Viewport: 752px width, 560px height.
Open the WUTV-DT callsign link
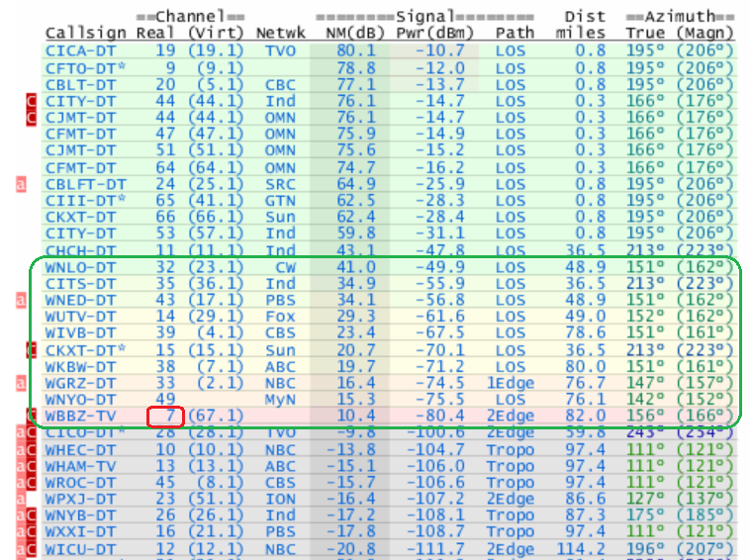pos(80,317)
